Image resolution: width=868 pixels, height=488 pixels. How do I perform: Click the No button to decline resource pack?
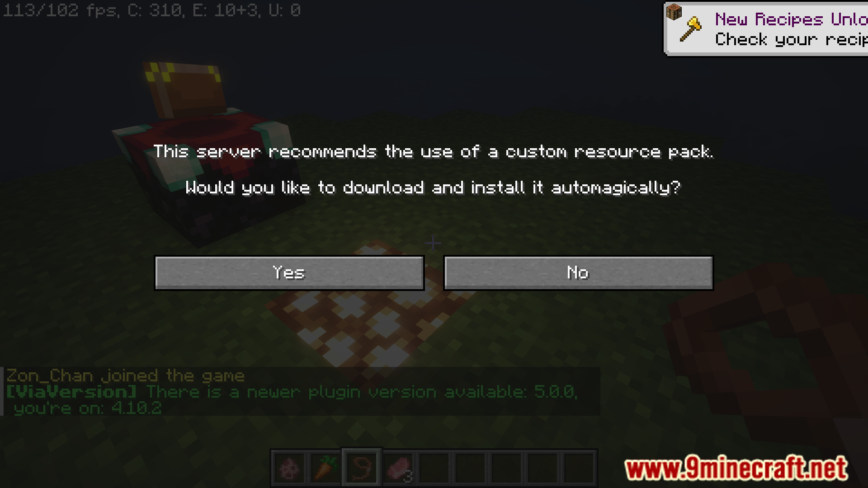[x=578, y=272]
